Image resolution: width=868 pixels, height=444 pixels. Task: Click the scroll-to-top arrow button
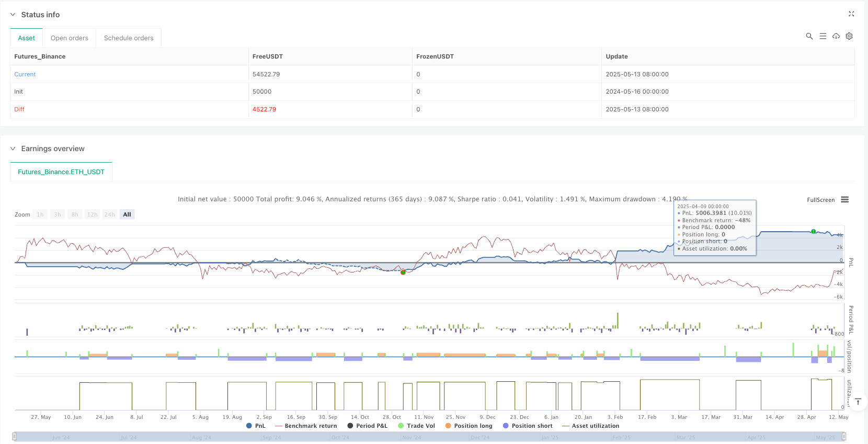(858, 402)
